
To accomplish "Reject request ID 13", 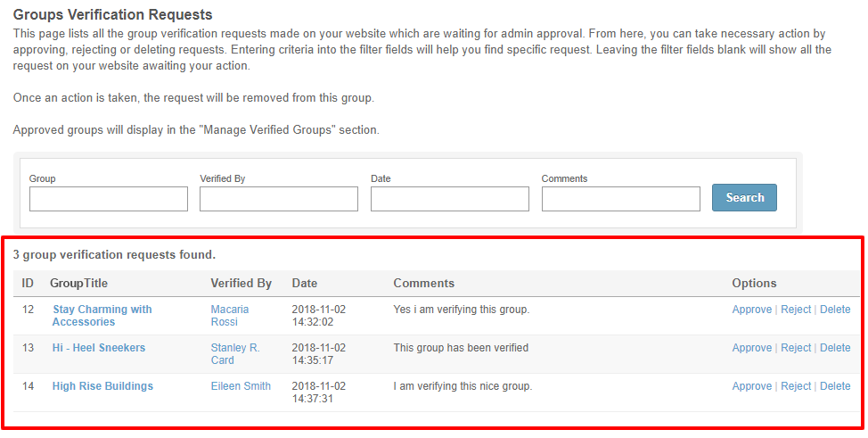I will pos(796,348).
